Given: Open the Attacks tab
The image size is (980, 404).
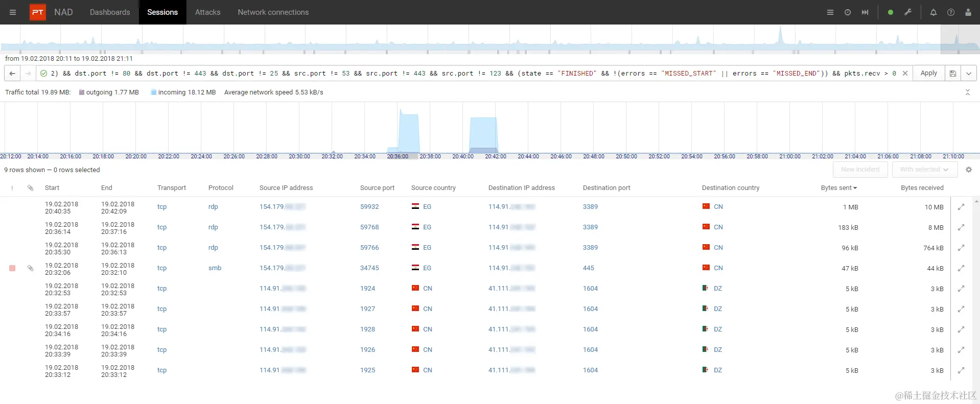Looking at the screenshot, I should [x=208, y=12].
